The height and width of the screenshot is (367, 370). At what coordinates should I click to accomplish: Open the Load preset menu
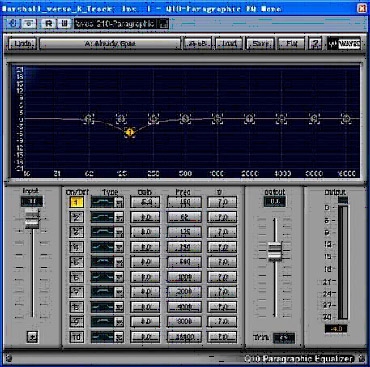point(229,43)
